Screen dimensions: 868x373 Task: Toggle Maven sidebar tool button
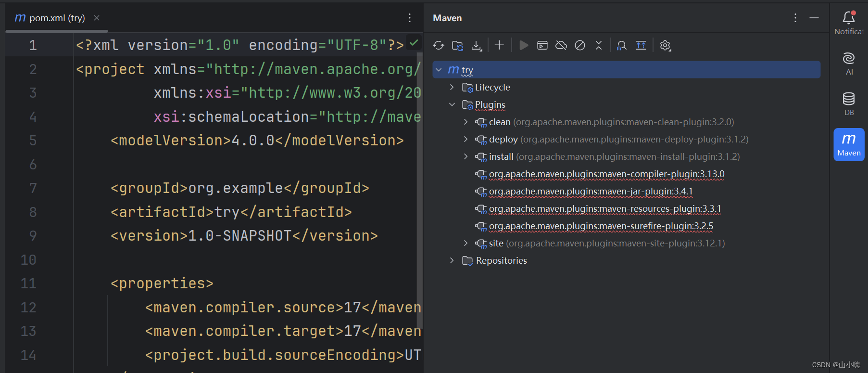[x=849, y=144]
